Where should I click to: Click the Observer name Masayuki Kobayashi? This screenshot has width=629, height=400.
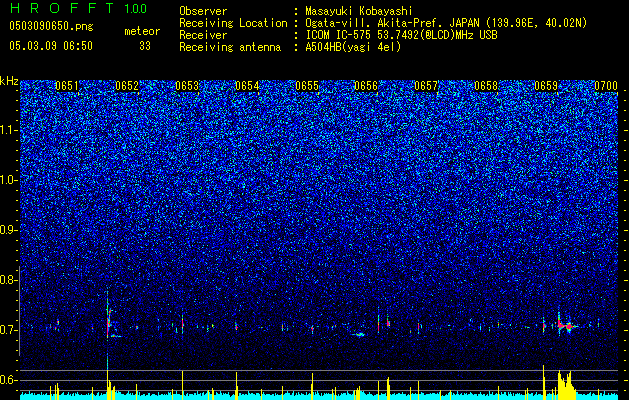pyautogui.click(x=359, y=11)
